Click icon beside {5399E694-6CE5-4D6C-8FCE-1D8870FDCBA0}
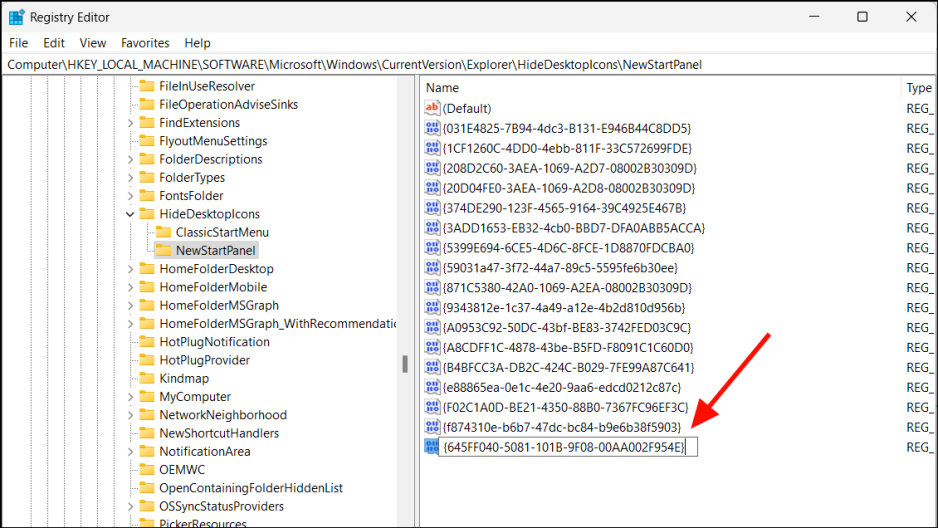The width and height of the screenshot is (938, 528). 432,248
